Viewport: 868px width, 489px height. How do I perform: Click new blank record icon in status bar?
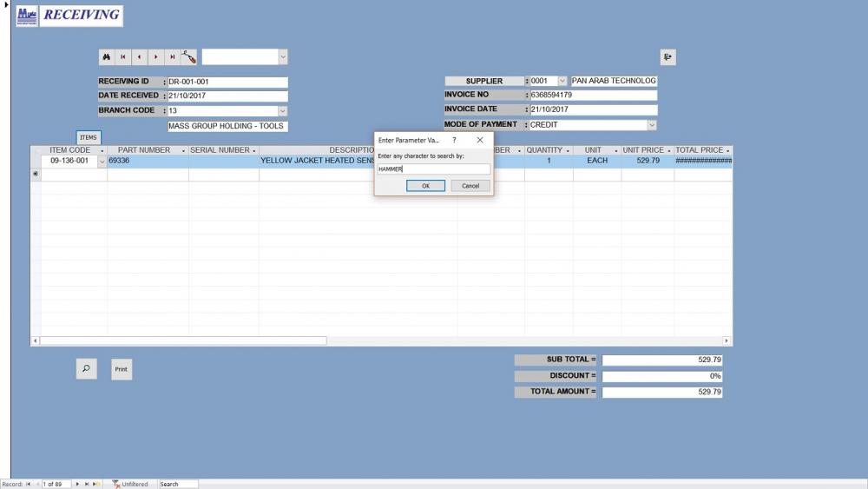pyautogui.click(x=96, y=484)
